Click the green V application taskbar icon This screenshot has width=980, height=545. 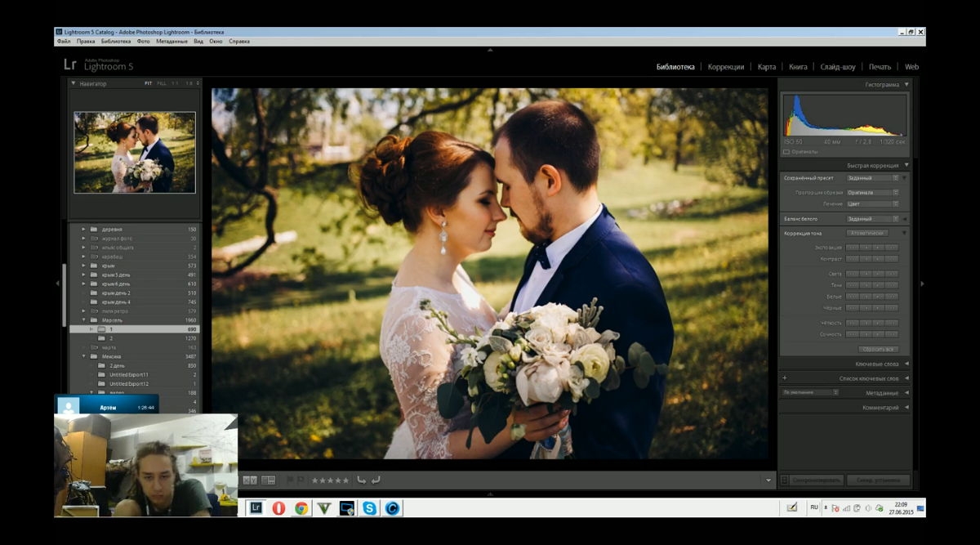point(324,507)
